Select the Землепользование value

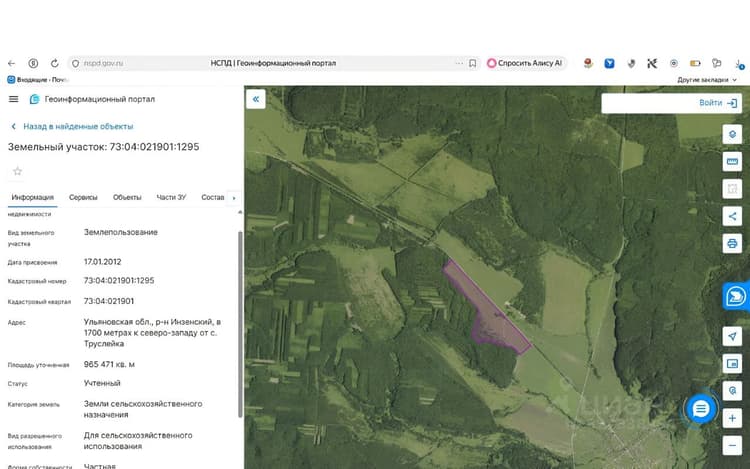(121, 232)
